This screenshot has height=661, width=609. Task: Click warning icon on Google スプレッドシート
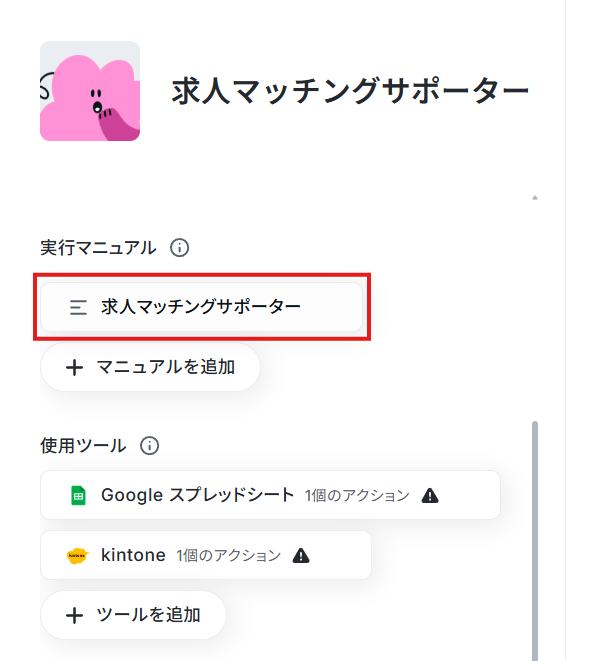[x=430, y=495]
